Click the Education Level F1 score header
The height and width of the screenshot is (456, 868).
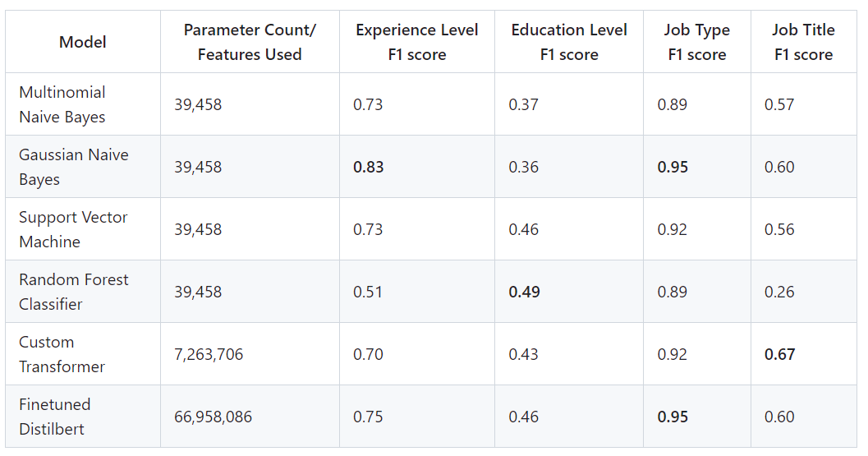click(569, 42)
